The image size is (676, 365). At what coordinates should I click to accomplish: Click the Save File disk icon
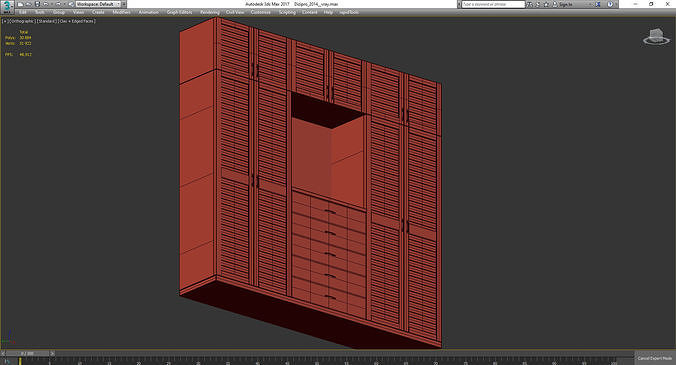tap(38, 4)
